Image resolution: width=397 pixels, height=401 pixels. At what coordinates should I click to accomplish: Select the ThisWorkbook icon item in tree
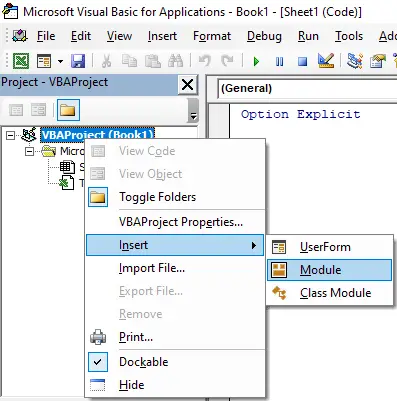(66, 183)
